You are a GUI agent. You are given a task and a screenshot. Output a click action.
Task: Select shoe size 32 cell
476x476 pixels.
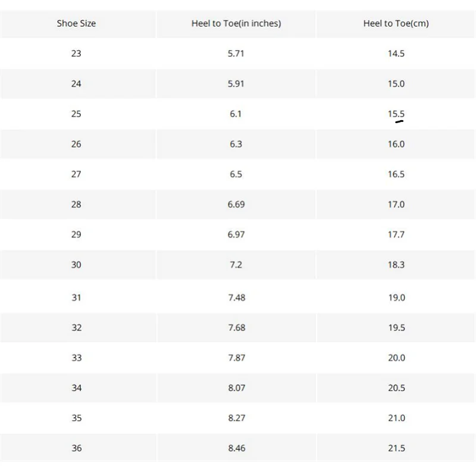(76, 328)
